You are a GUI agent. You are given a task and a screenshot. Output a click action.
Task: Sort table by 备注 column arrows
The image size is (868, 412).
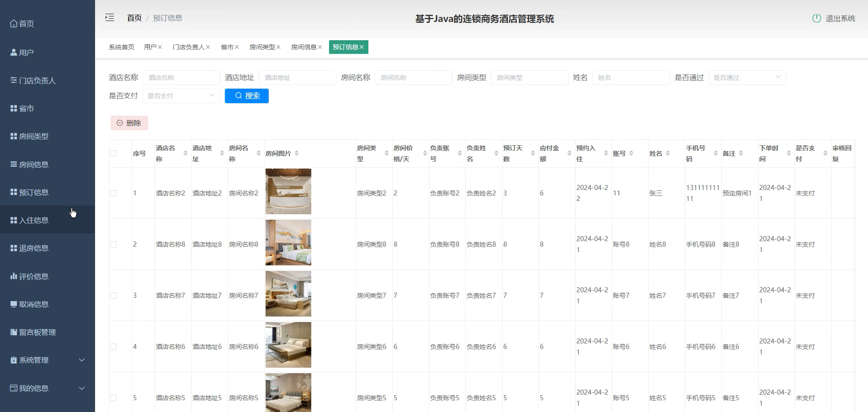741,153
